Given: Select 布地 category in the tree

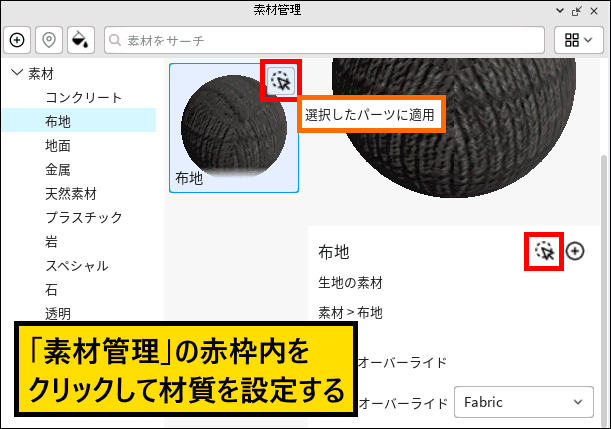Looking at the screenshot, I should tap(79, 121).
